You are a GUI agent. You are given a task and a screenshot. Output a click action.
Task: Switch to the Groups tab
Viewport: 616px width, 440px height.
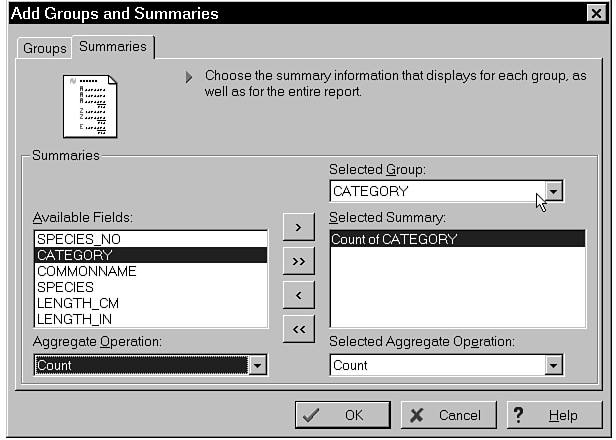tap(45, 48)
